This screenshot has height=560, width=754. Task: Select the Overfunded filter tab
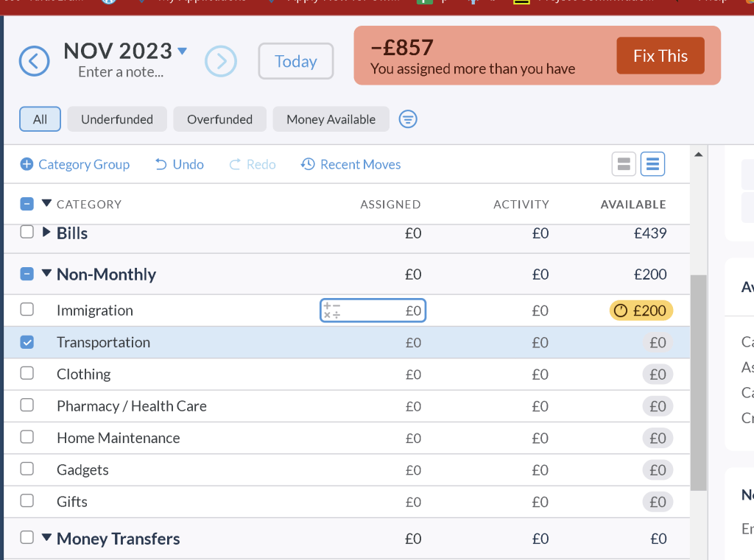pyautogui.click(x=219, y=119)
